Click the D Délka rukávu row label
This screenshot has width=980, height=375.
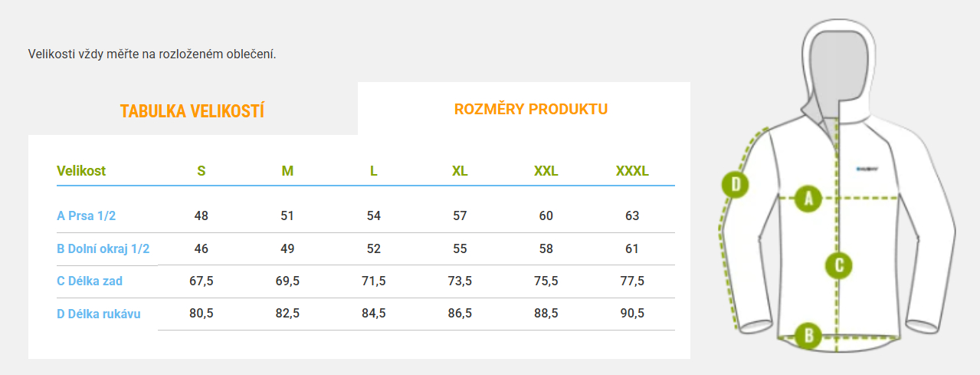(99, 314)
